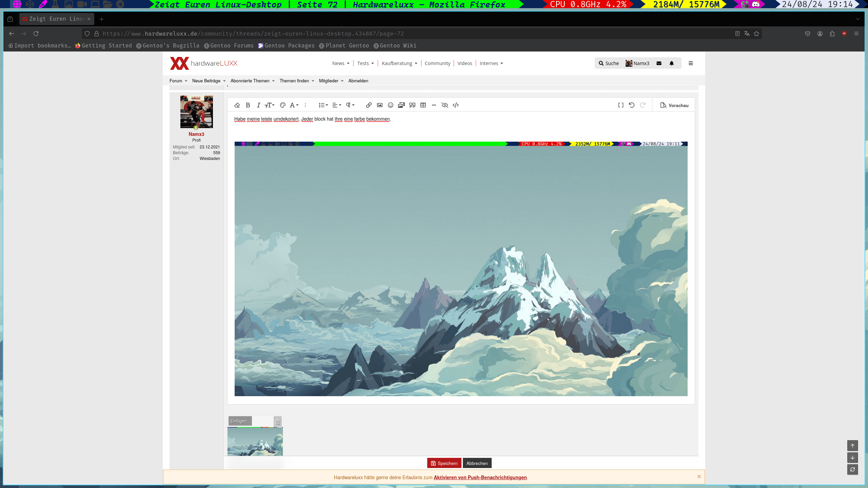
Task: Reload the page in Firefox
Action: [x=36, y=34]
